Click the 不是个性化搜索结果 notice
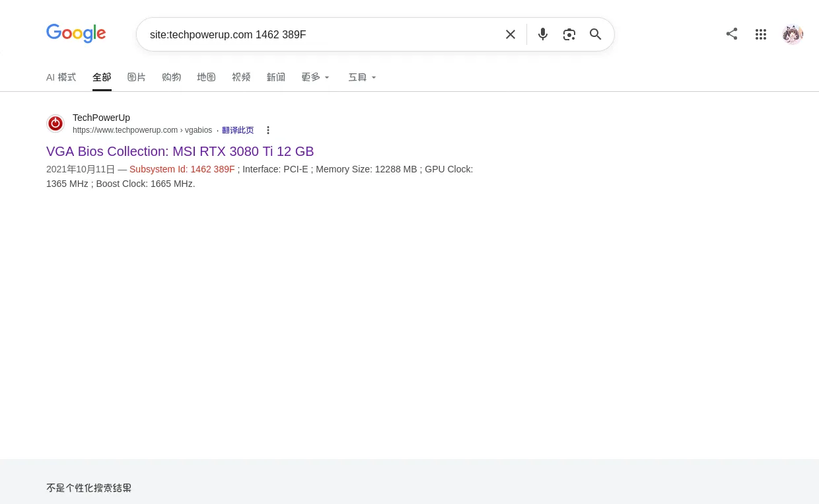Image resolution: width=819 pixels, height=504 pixels. 89,488
